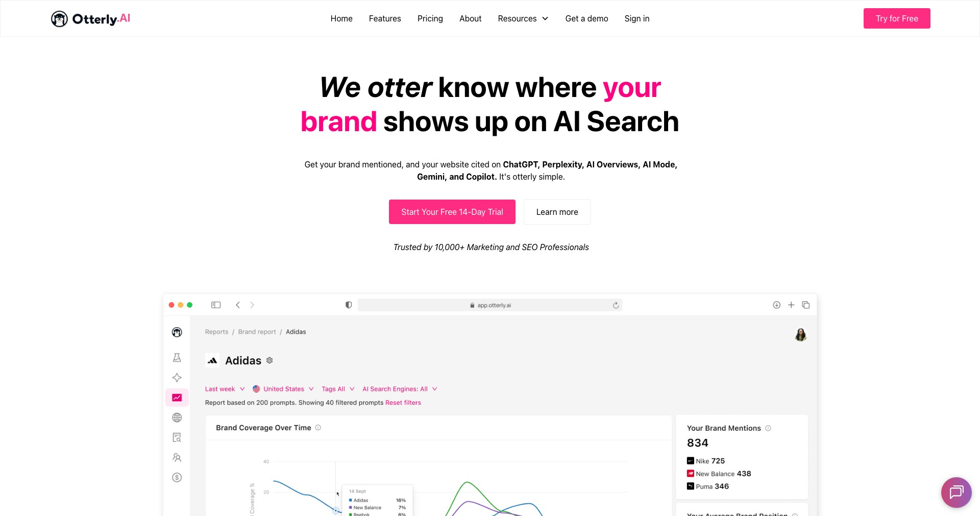Click Start Your Free 14-Day Trial
980x516 pixels.
(452, 212)
